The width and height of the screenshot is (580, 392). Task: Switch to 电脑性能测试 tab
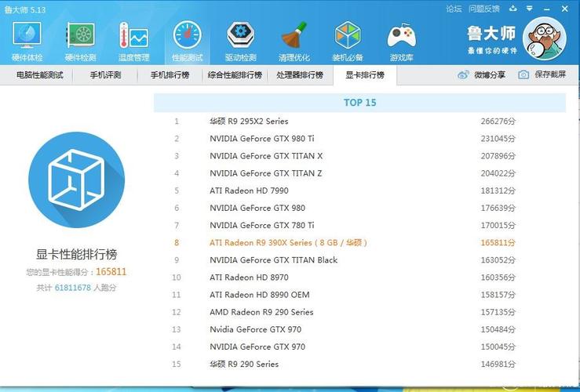[39, 75]
